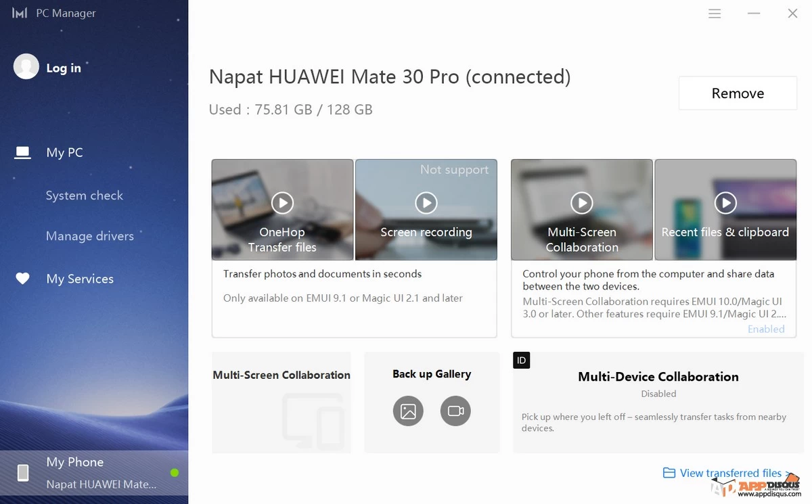Click the device name heading
This screenshot has height=504, width=812.
coord(390,77)
